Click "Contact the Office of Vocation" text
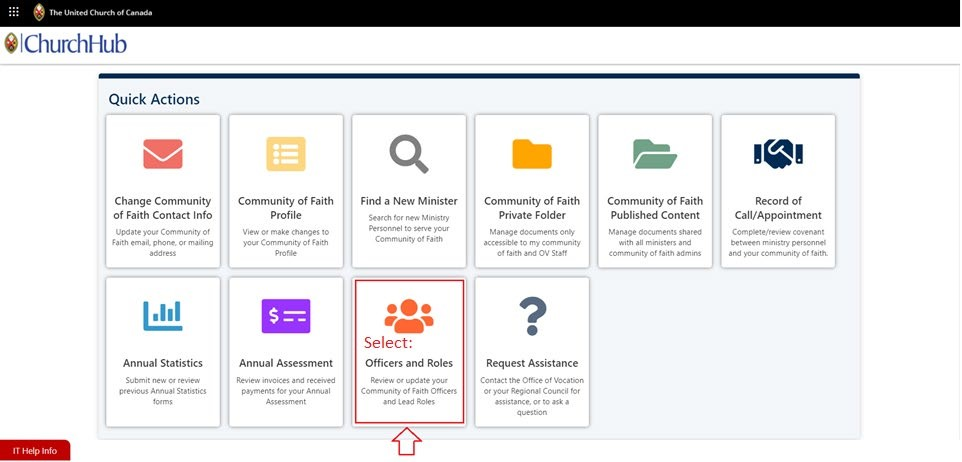 [532, 396]
